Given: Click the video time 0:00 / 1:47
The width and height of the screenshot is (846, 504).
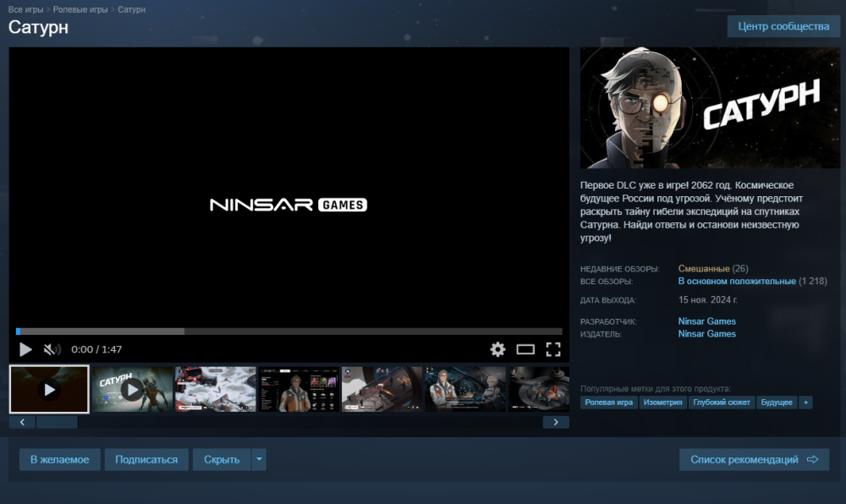Looking at the screenshot, I should click(x=96, y=349).
